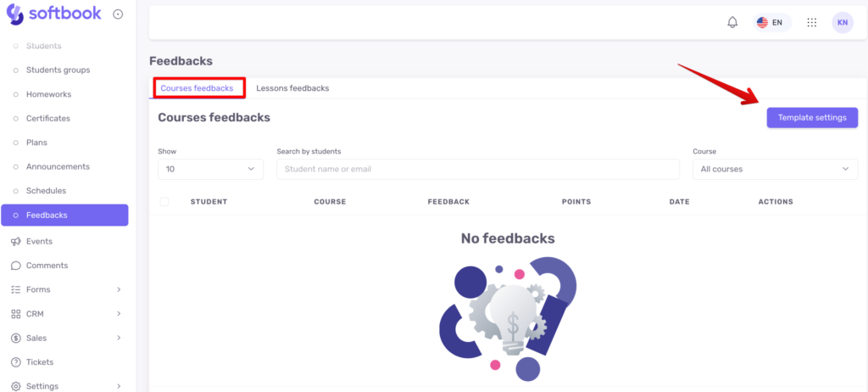Expand the CRM submenu chevron
868x392 pixels.
coord(119,314)
